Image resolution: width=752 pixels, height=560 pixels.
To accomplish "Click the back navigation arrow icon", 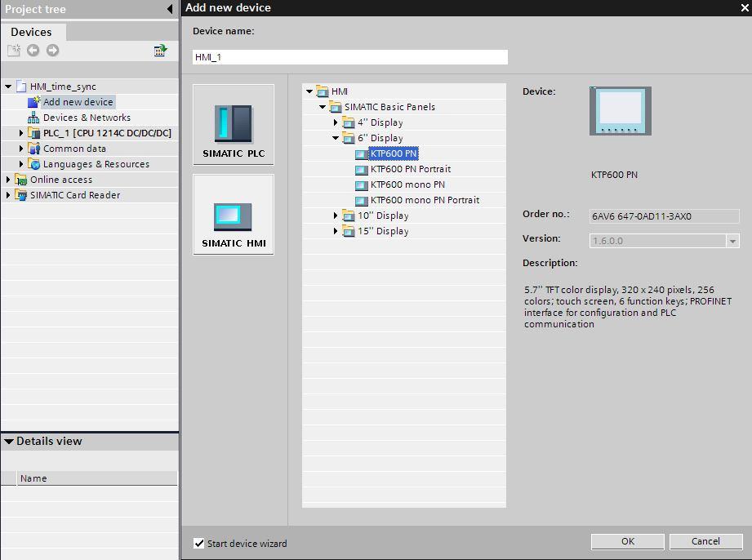I will click(33, 50).
